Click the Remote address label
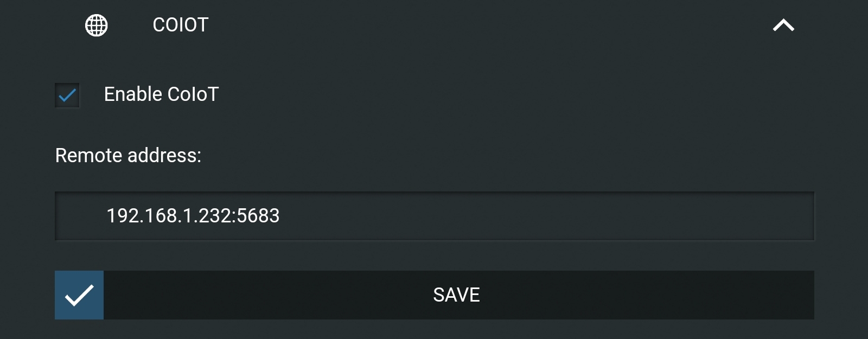Viewport: 868px width, 339px height. (129, 156)
